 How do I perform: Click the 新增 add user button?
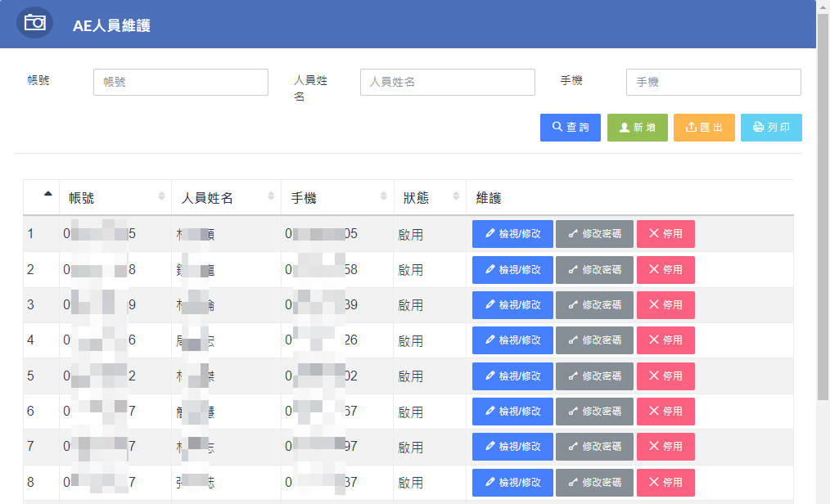tap(638, 128)
